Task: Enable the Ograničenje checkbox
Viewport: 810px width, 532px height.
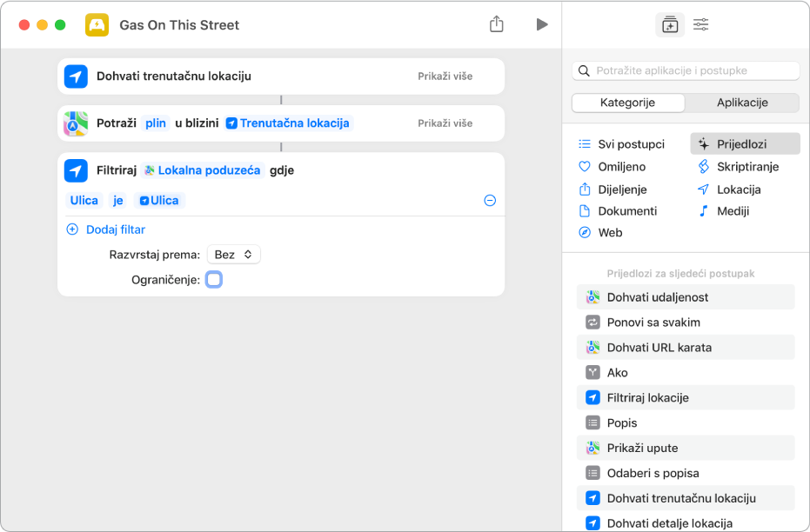Action: coord(214,280)
